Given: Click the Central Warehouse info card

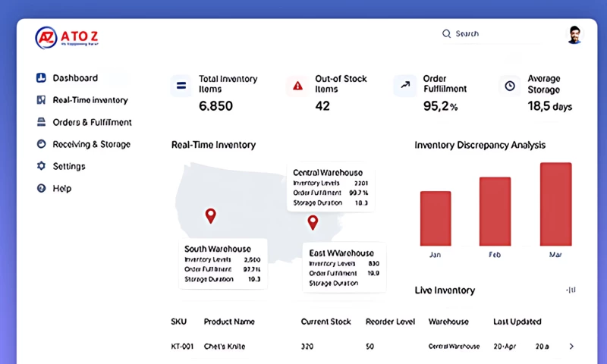Looking at the screenshot, I should 331,187.
